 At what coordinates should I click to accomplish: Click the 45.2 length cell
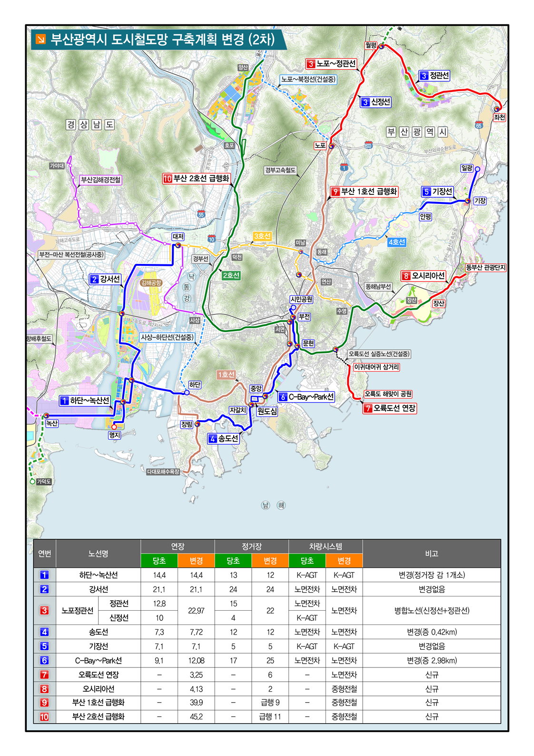[x=196, y=716]
